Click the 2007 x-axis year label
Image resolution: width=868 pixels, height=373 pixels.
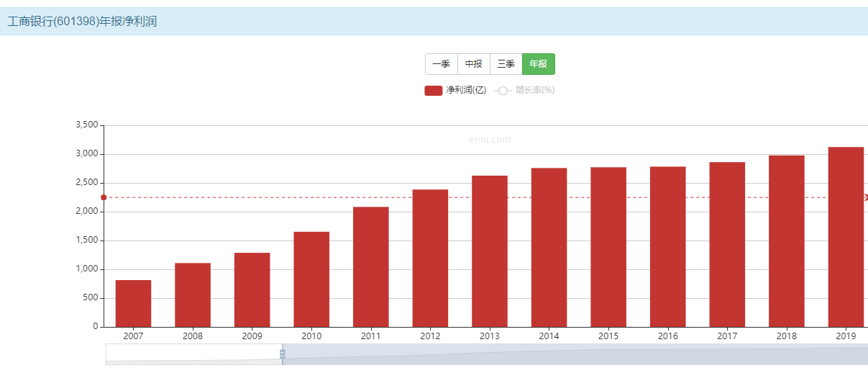coord(133,336)
